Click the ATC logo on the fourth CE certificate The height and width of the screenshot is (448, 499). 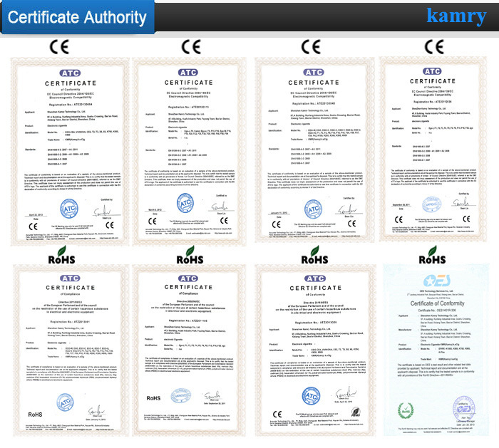(432, 71)
